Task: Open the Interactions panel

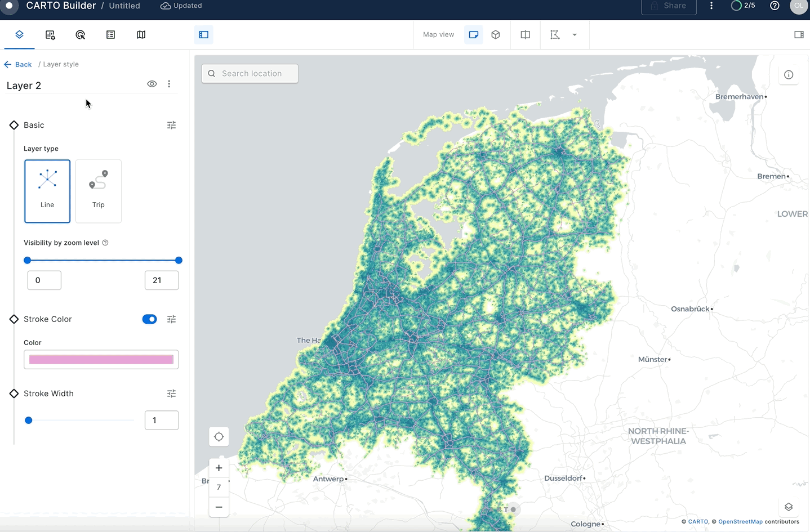Action: pyautogui.click(x=80, y=34)
